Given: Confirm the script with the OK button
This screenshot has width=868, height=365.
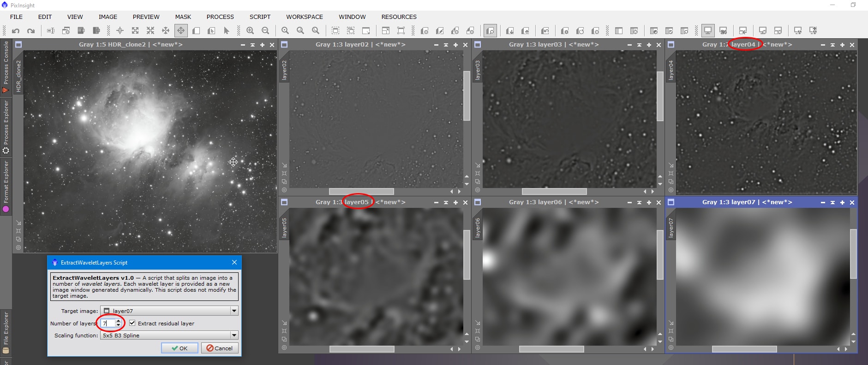Looking at the screenshot, I should pos(180,348).
